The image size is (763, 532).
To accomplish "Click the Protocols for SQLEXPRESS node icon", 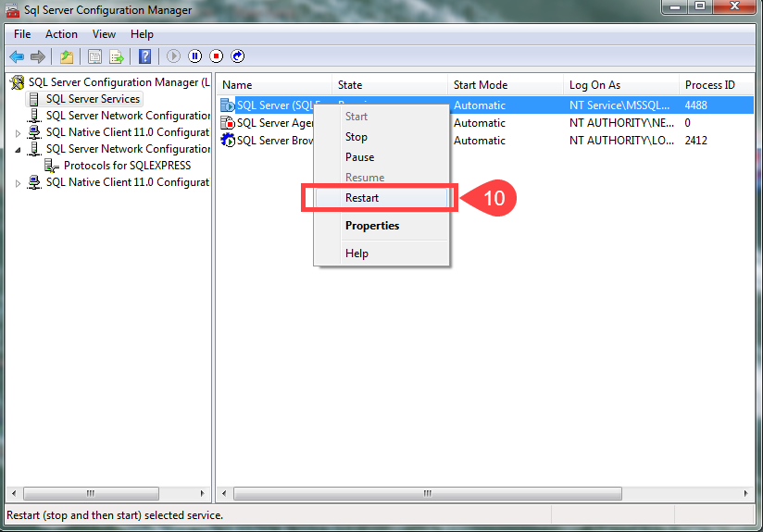I will coord(51,166).
